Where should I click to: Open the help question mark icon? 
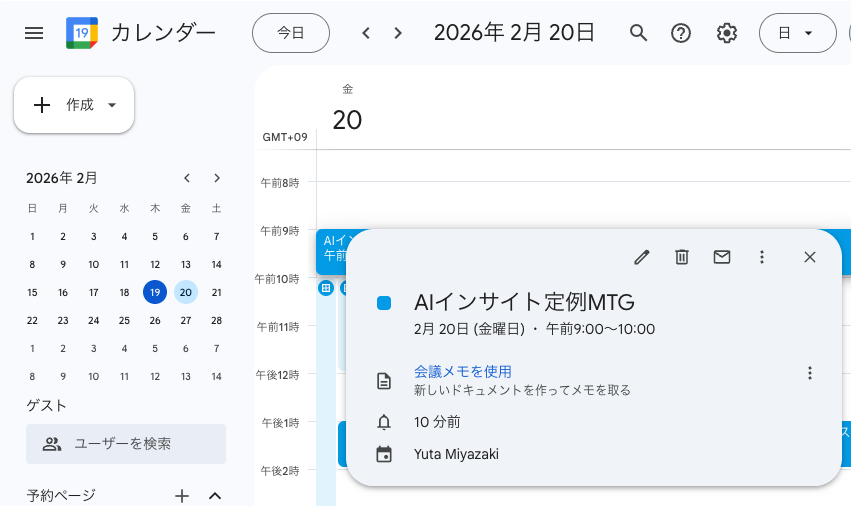coord(681,33)
